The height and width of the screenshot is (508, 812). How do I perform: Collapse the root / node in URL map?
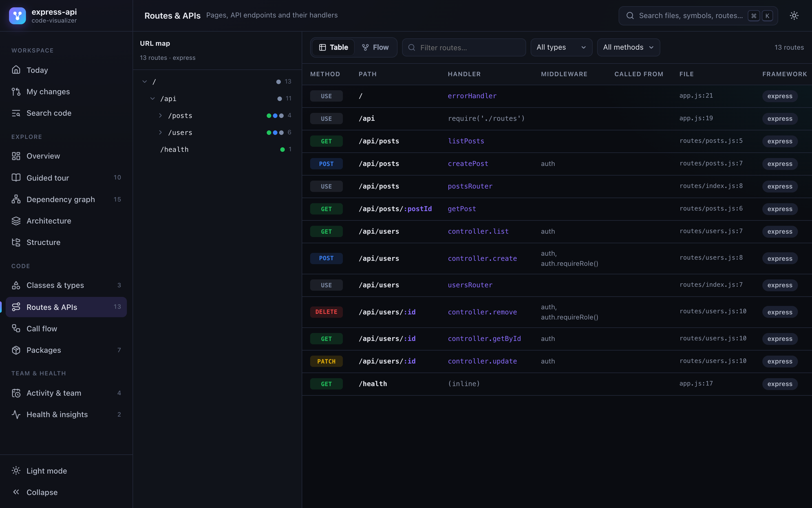[145, 82]
